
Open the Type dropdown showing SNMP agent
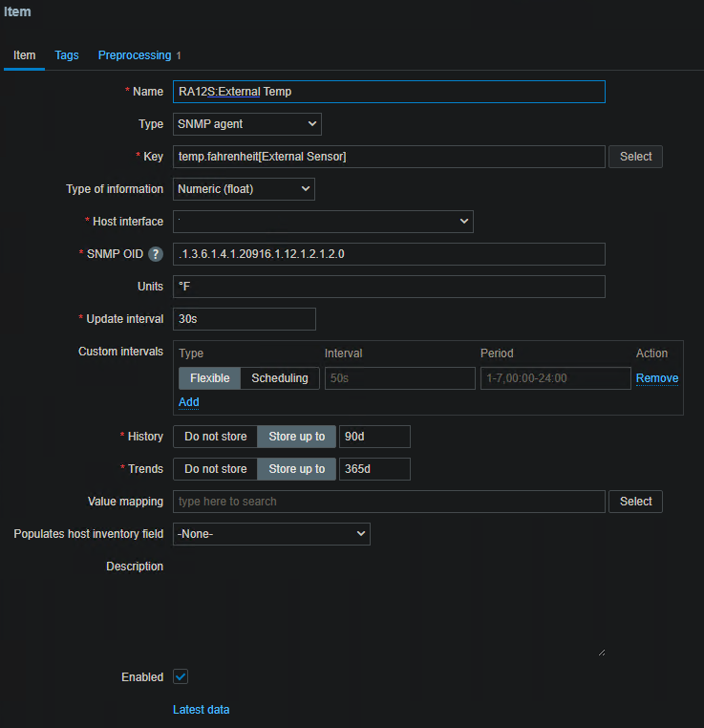tap(247, 124)
